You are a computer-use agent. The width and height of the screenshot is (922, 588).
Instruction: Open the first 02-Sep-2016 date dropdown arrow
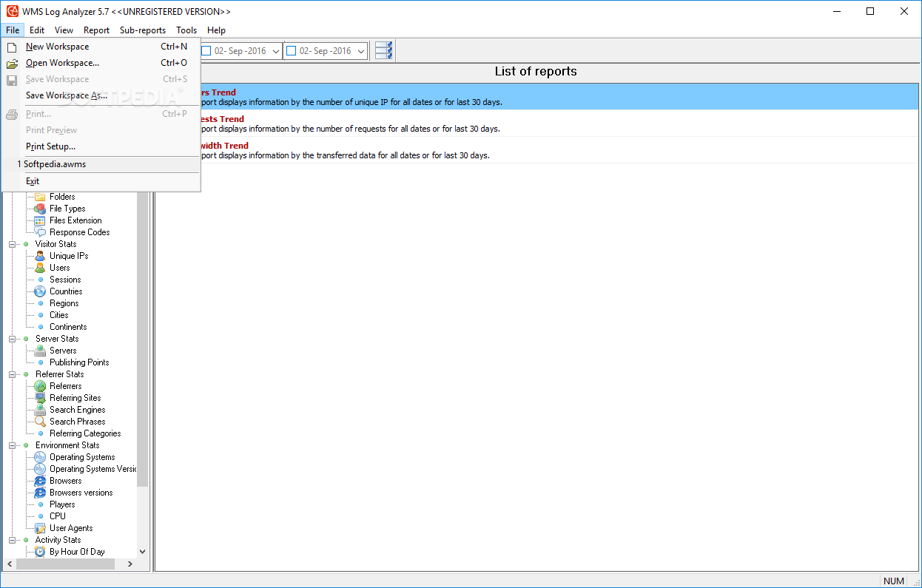click(x=276, y=51)
